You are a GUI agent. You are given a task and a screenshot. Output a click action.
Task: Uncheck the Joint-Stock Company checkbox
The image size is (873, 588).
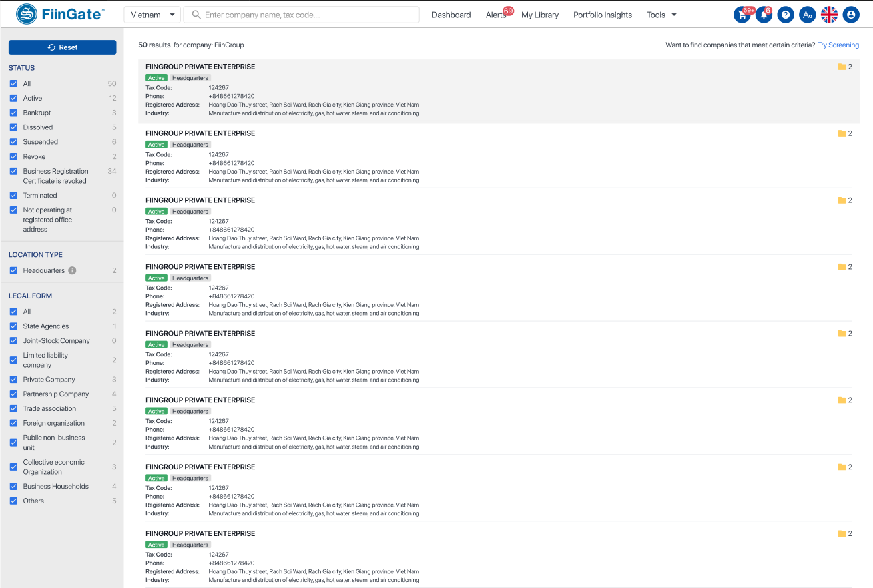13,341
